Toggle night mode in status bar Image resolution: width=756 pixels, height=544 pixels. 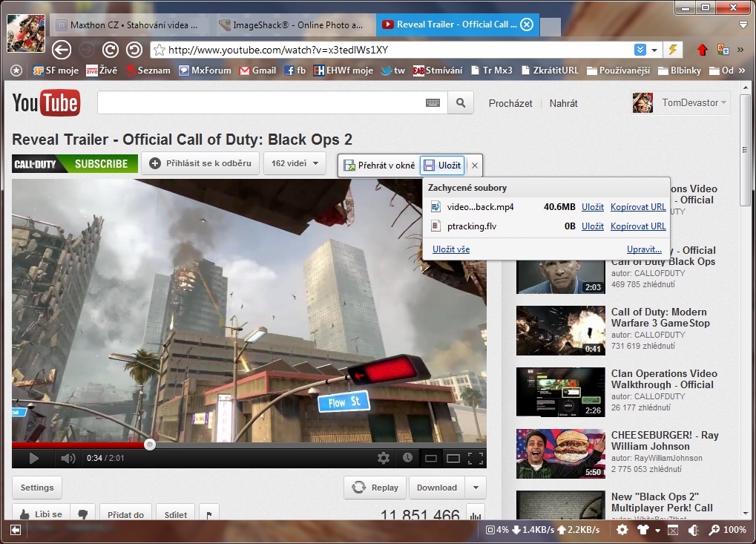[694, 530]
